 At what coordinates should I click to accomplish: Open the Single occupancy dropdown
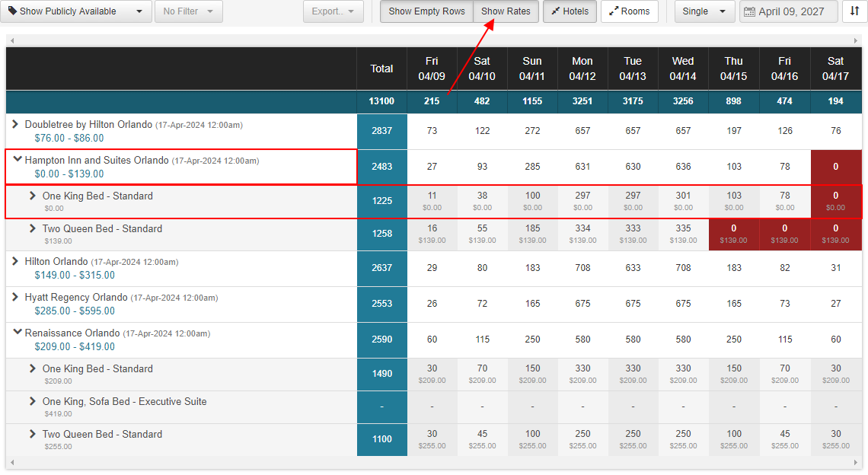[x=704, y=11]
